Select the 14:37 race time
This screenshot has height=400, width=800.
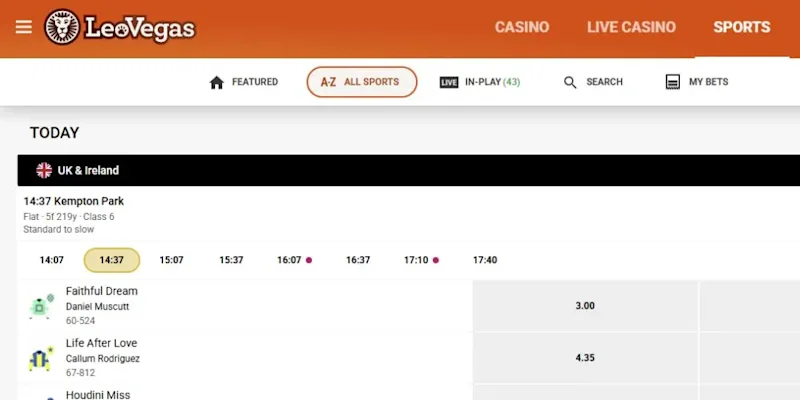click(x=112, y=260)
